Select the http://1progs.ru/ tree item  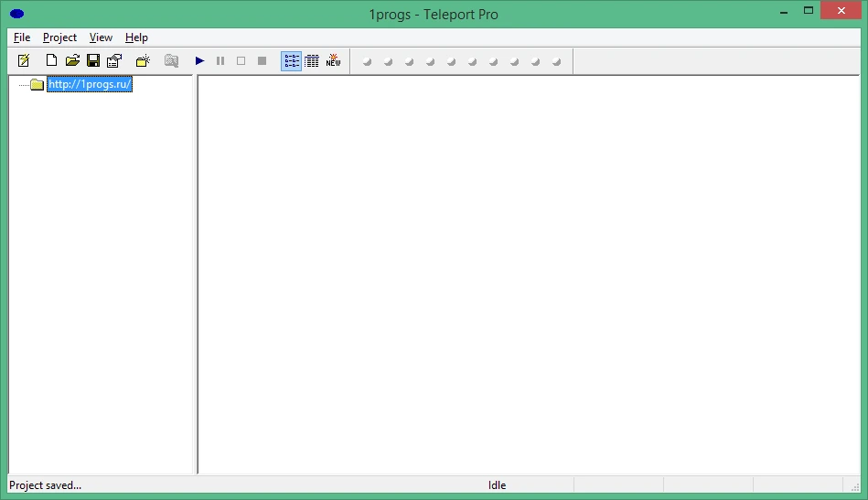click(90, 84)
